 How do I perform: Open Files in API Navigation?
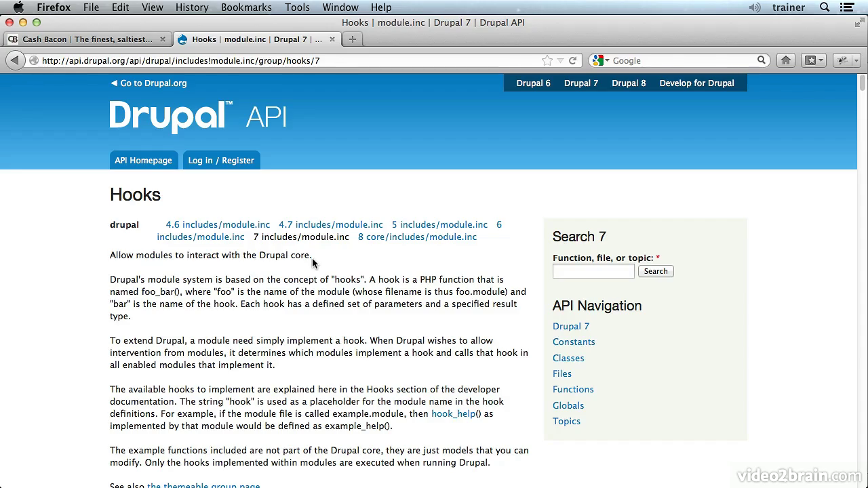click(x=562, y=373)
